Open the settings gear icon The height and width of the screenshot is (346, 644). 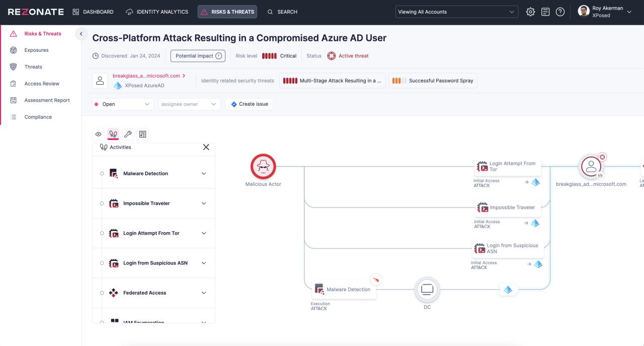[x=530, y=12]
